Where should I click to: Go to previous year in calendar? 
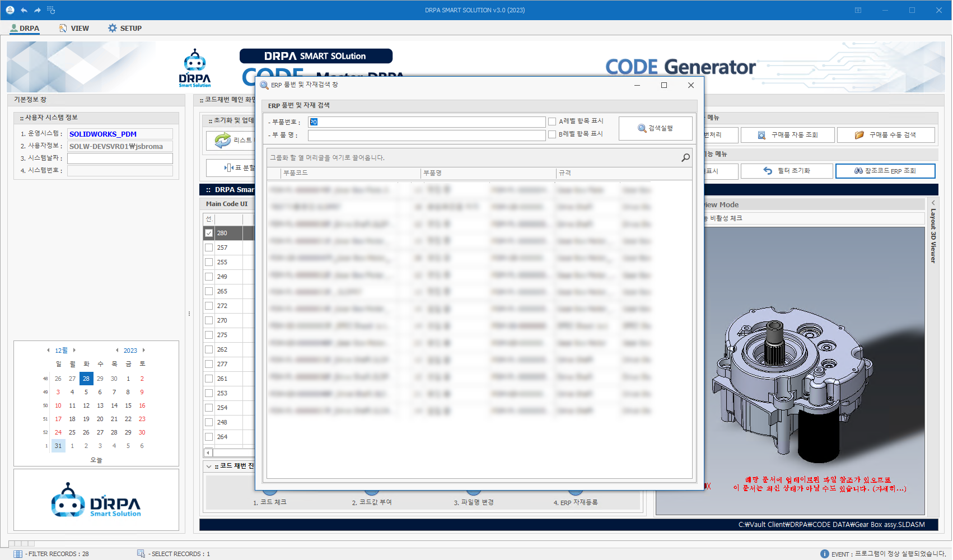(x=117, y=351)
